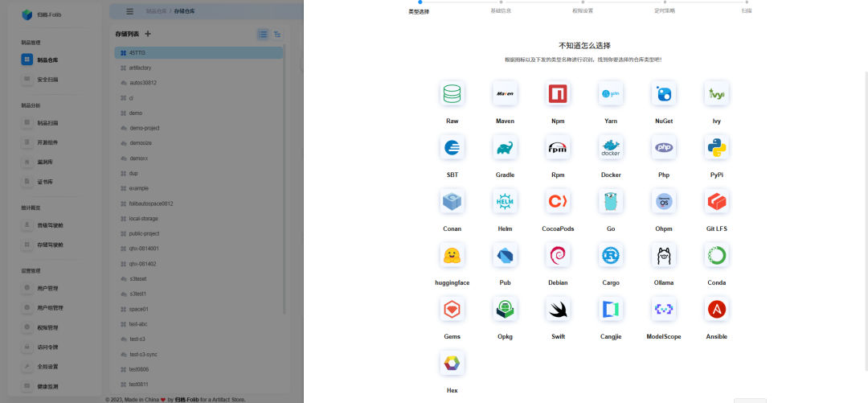Select the Cargo repository type icon
This screenshot has height=403, width=868.
click(611, 255)
